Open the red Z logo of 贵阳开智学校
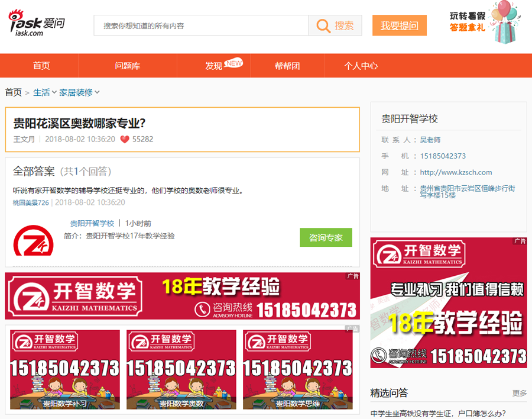 (33, 240)
